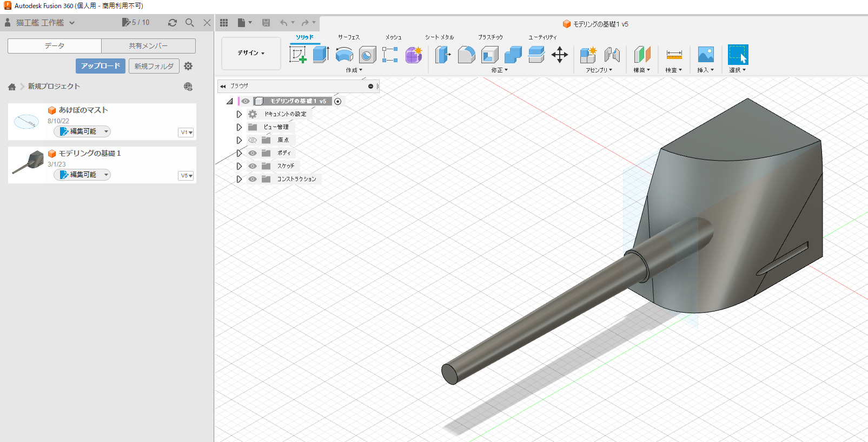
Task: Select the Hole tool
Action: pyautogui.click(x=368, y=55)
